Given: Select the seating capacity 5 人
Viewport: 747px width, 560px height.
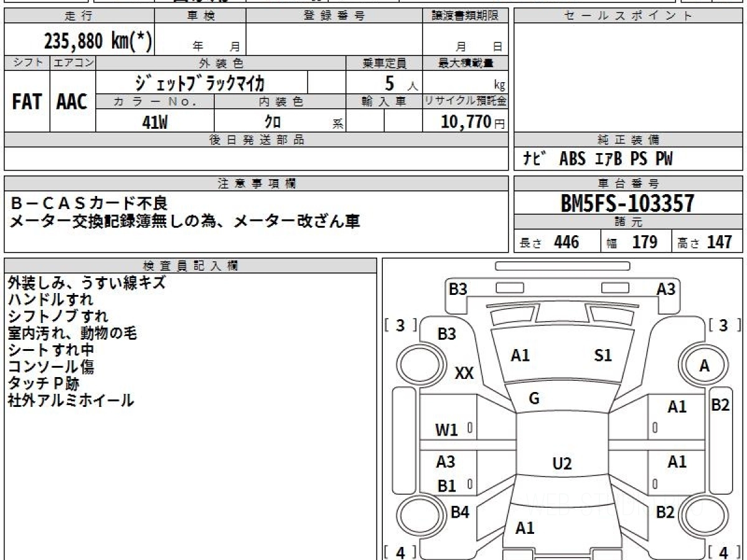Looking at the screenshot, I should (401, 83).
